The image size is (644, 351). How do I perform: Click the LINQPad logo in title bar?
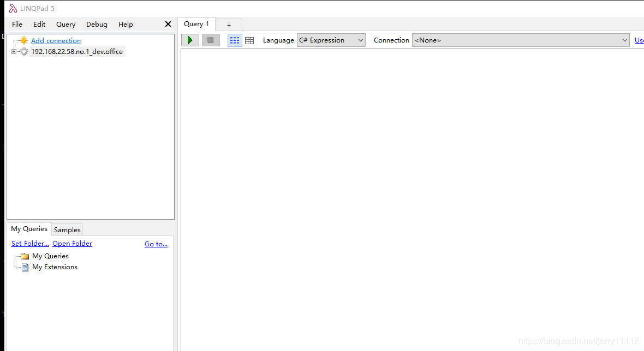pyautogui.click(x=13, y=8)
